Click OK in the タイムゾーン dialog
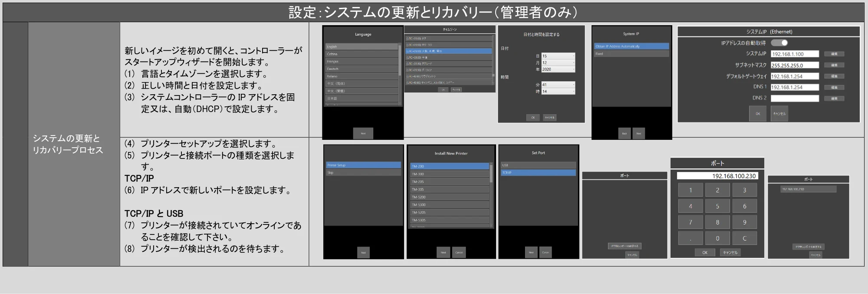The width and height of the screenshot is (868, 294). (443, 89)
